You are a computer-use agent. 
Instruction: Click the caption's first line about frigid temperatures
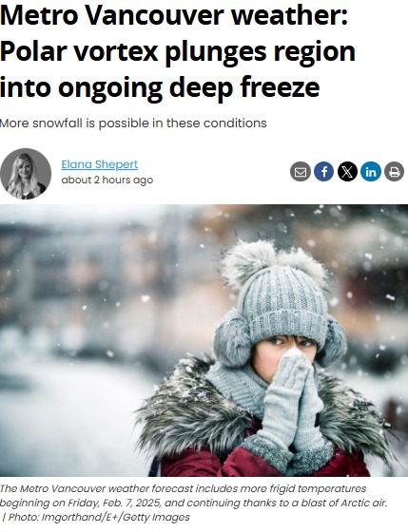point(184,489)
